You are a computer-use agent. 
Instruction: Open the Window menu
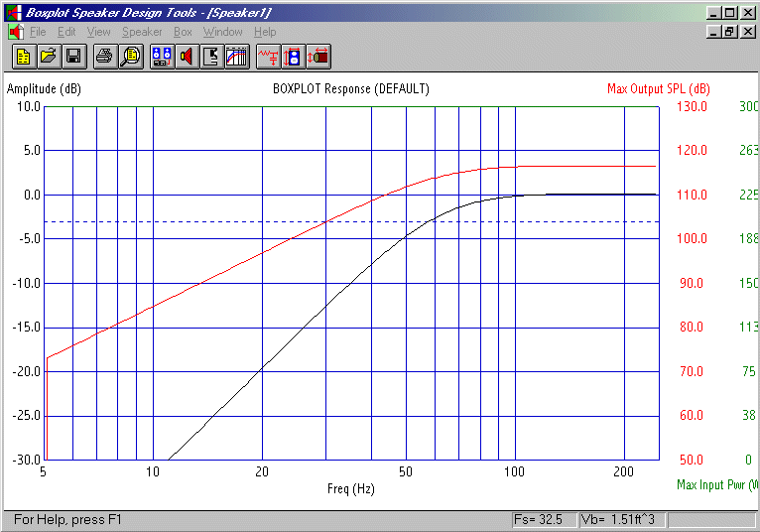222,32
